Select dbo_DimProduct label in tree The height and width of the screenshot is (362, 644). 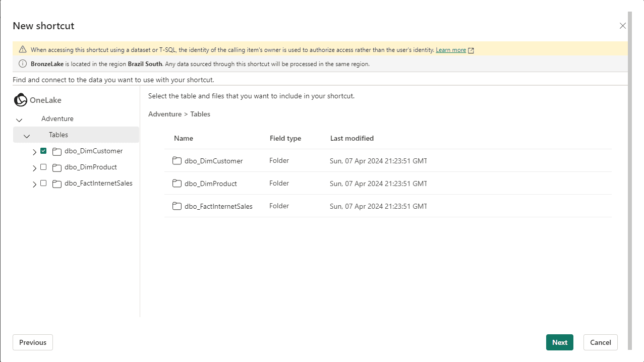pos(91,167)
